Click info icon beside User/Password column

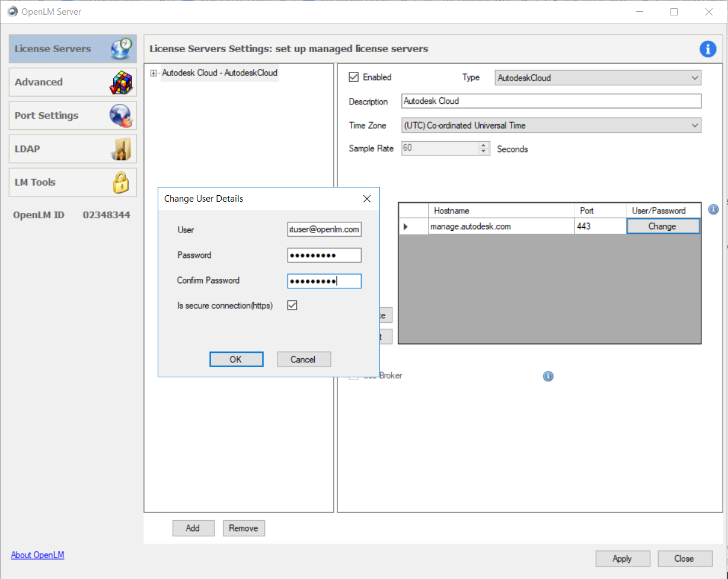pos(713,209)
